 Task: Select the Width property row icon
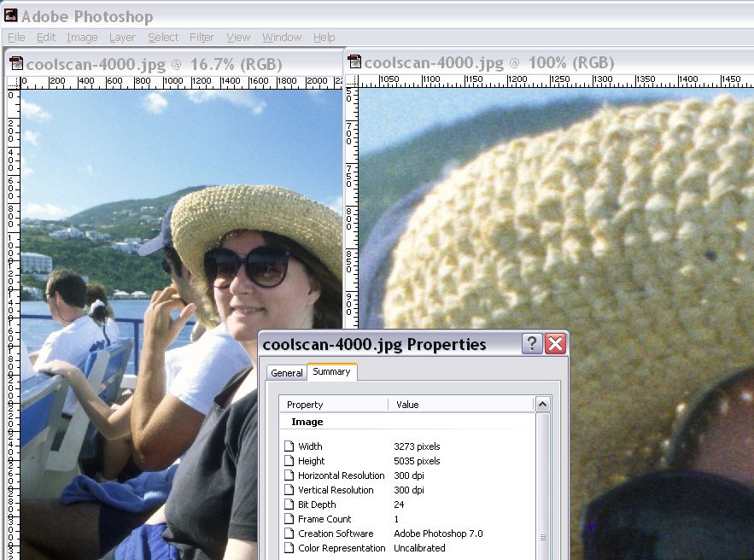289,446
